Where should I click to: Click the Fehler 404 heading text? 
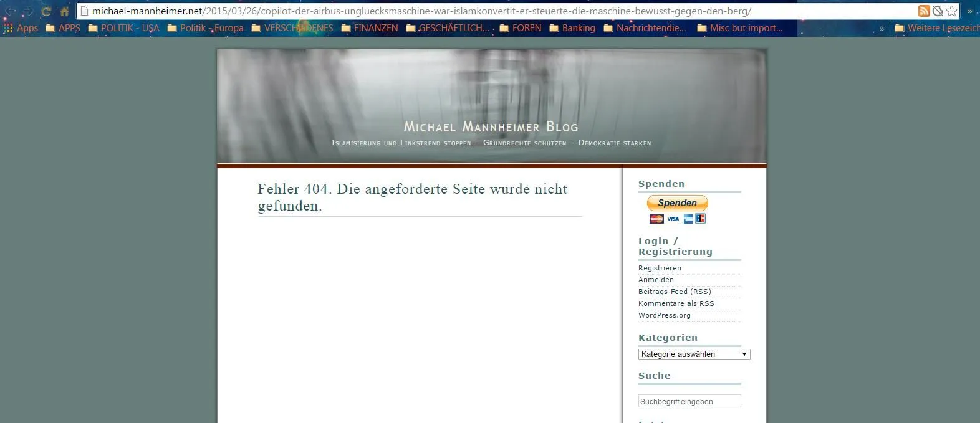(x=413, y=197)
